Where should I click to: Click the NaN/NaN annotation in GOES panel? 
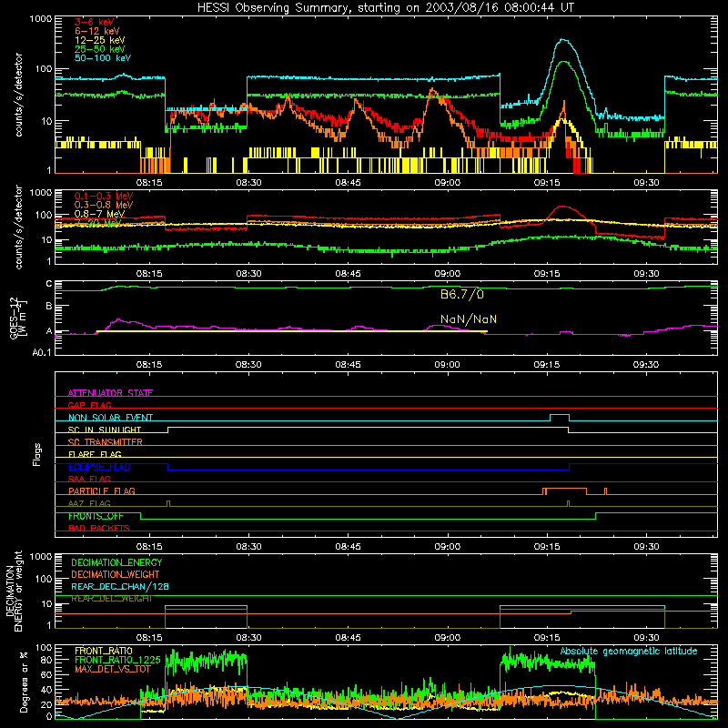[x=469, y=319]
